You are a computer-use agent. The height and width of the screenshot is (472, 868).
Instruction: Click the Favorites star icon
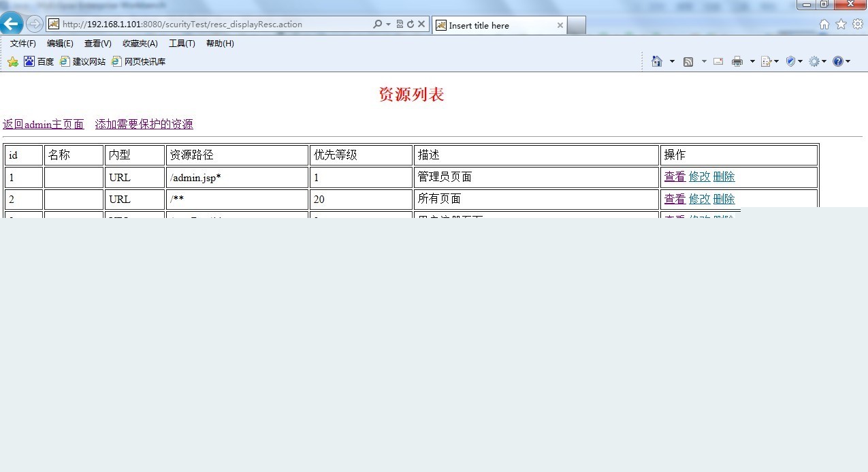click(842, 23)
